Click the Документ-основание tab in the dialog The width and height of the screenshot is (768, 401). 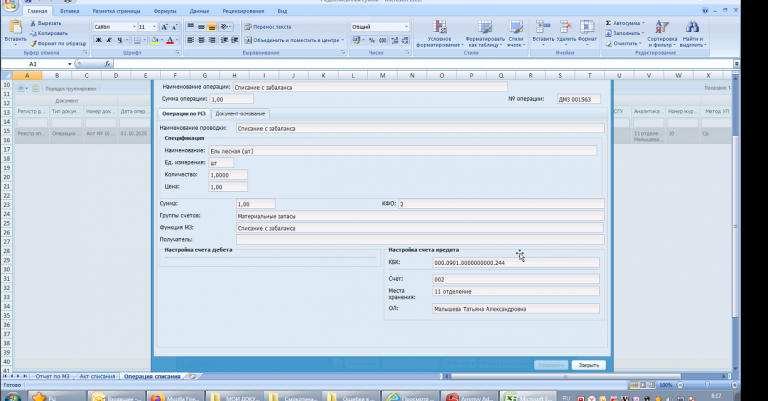[240, 114]
